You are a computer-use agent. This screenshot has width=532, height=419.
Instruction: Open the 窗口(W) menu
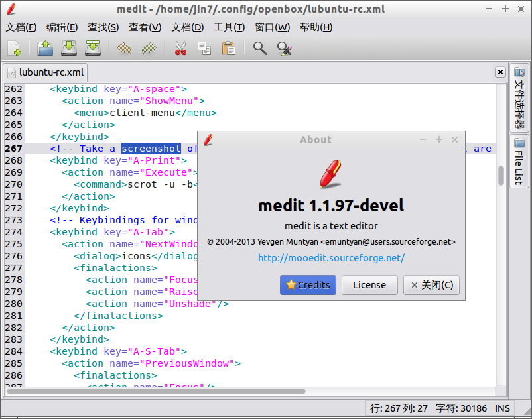[273, 27]
